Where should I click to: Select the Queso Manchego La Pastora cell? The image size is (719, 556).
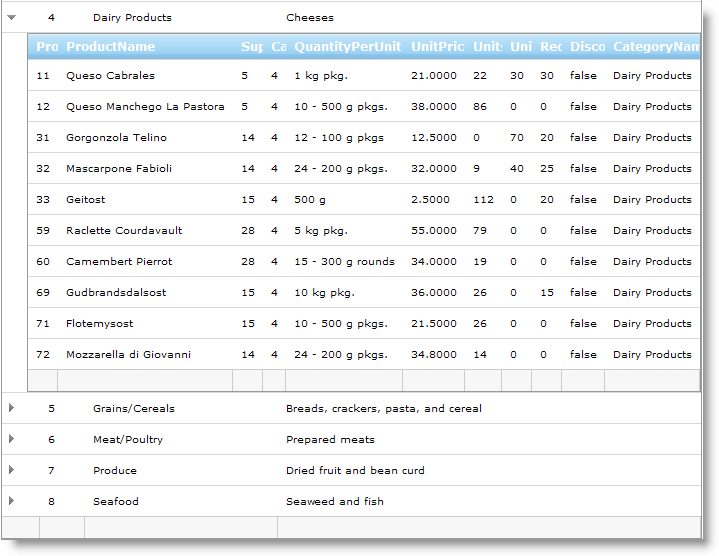pos(145,107)
